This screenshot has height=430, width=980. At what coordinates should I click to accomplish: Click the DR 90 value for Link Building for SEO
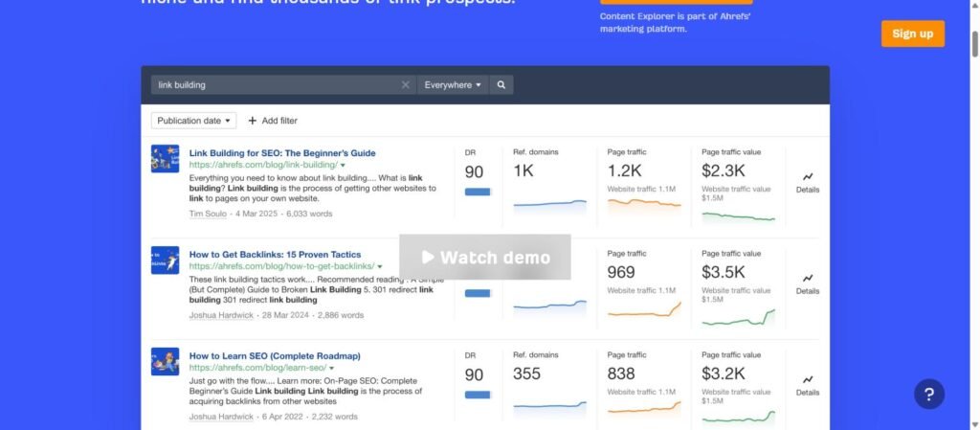coord(475,171)
